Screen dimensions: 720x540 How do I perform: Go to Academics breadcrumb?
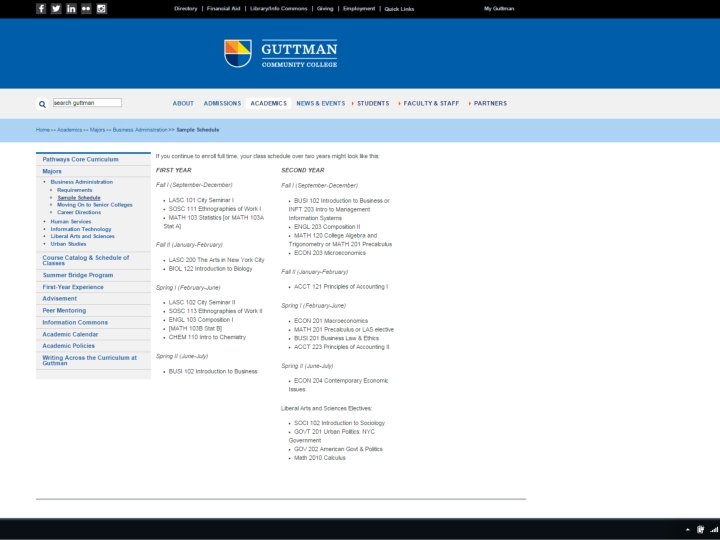(x=69, y=130)
